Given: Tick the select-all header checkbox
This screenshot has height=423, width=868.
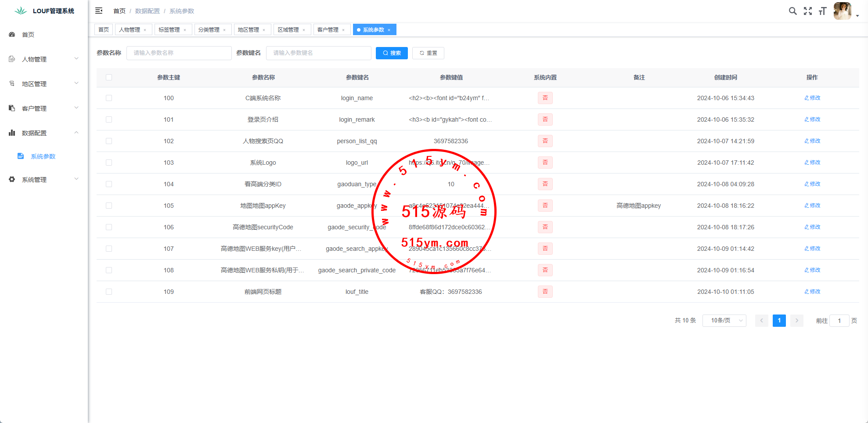Looking at the screenshot, I should [109, 77].
